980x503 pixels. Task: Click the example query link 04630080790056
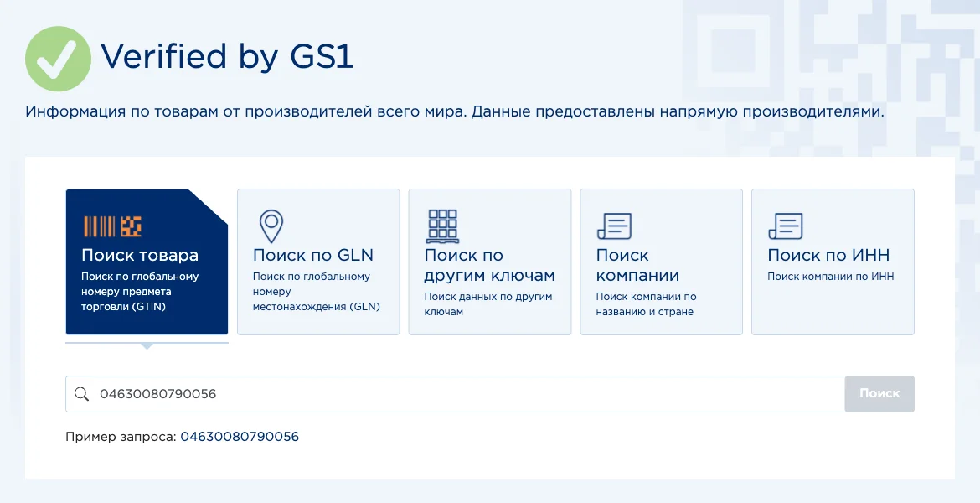(240, 437)
